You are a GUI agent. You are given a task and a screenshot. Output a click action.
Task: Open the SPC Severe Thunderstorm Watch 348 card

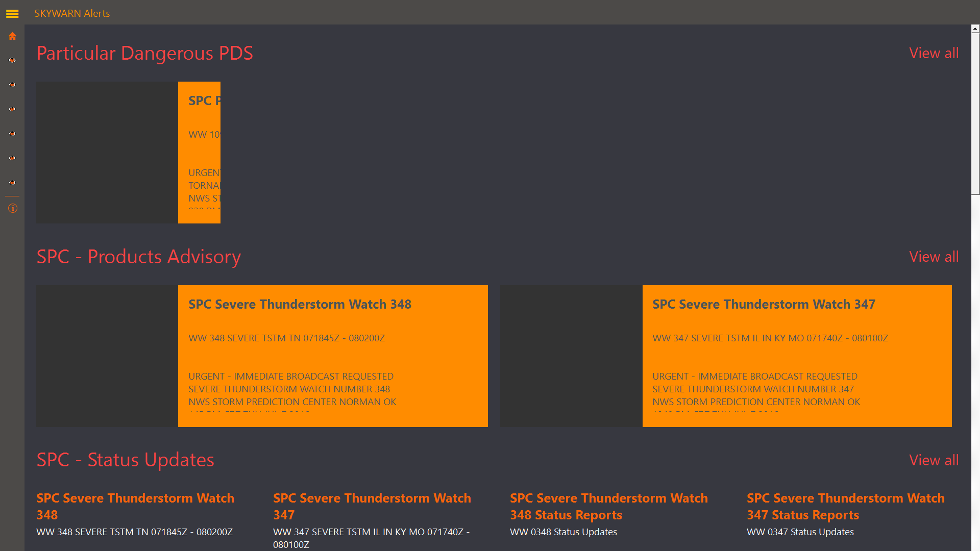332,356
